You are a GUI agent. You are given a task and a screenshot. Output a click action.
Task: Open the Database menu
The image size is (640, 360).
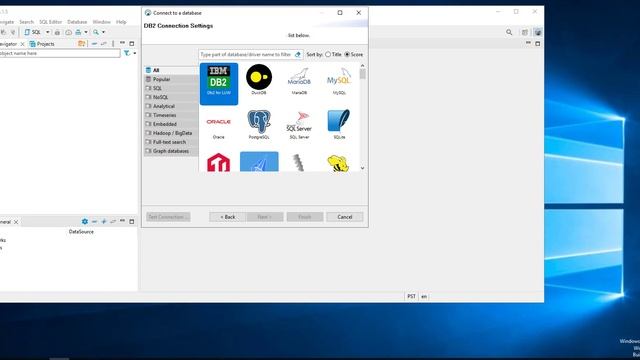[77, 22]
